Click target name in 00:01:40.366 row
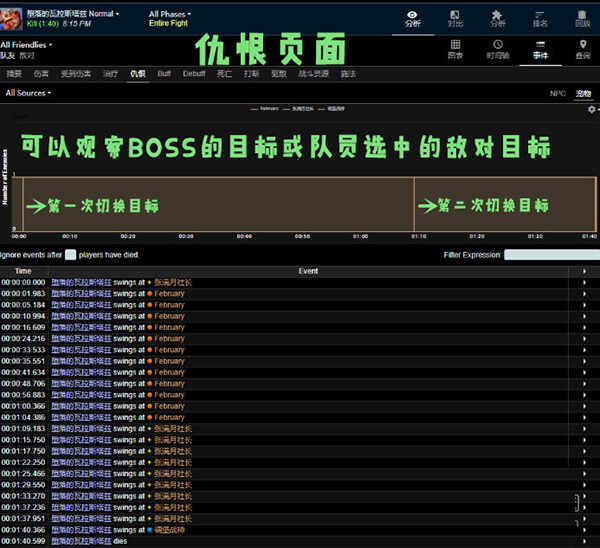The height and width of the screenshot is (548, 600). click(x=170, y=530)
